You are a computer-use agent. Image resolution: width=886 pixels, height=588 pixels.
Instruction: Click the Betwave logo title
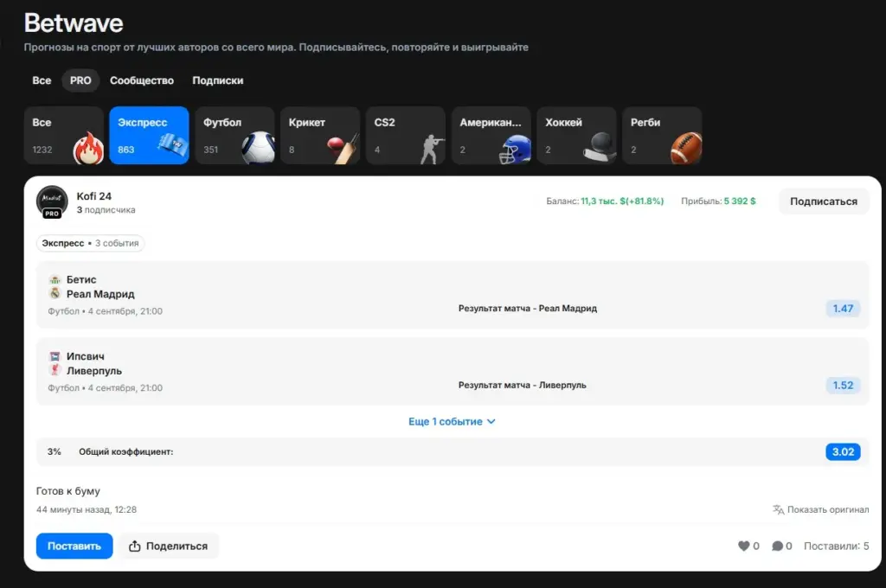click(74, 23)
